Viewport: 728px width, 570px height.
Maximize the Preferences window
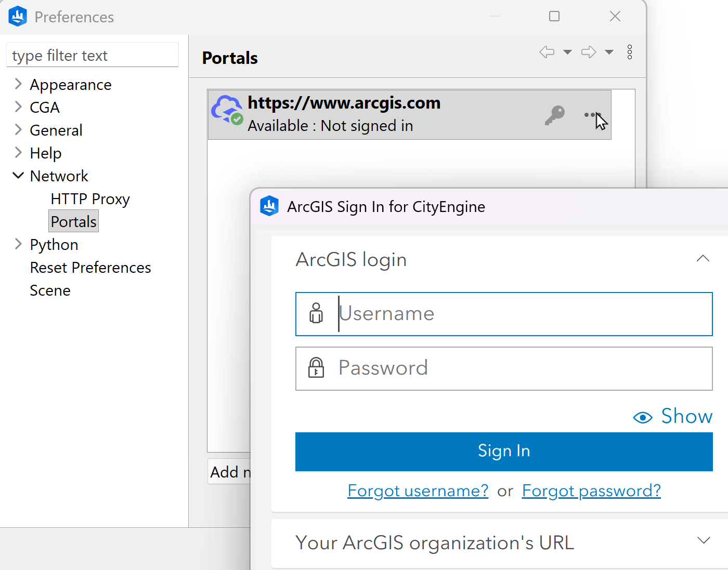554,17
